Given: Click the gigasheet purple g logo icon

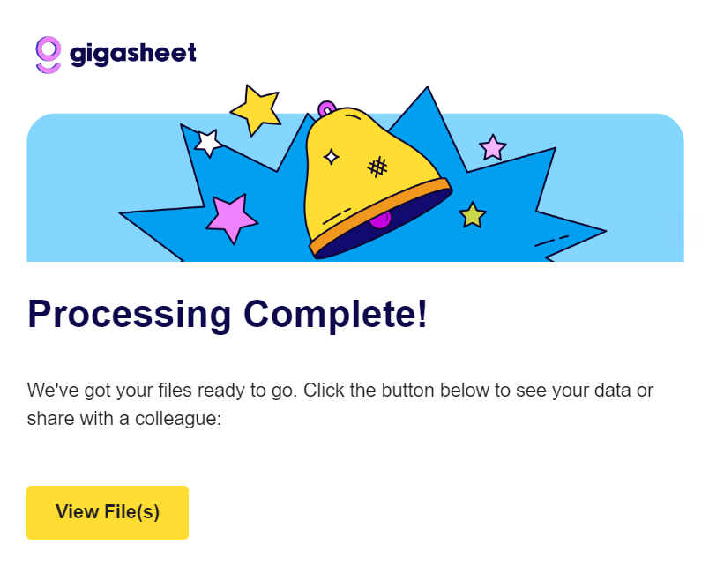Looking at the screenshot, I should [x=49, y=55].
